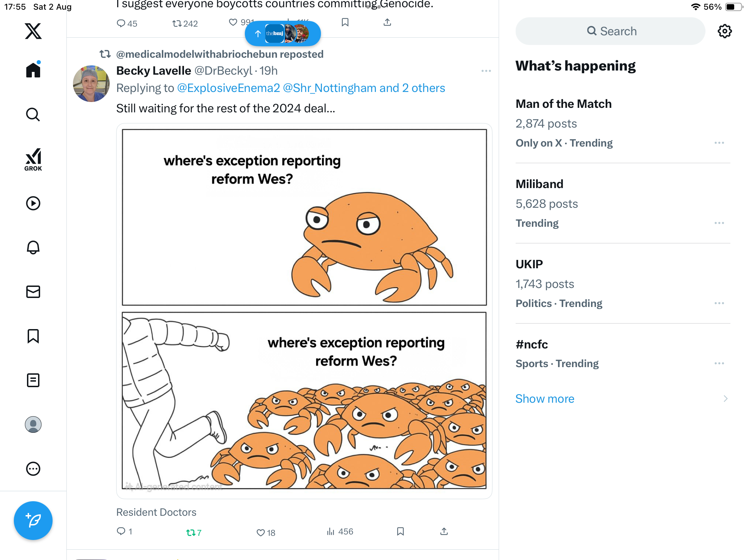Open options for Miliband trend
The width and height of the screenshot is (747, 560).
pyautogui.click(x=719, y=223)
